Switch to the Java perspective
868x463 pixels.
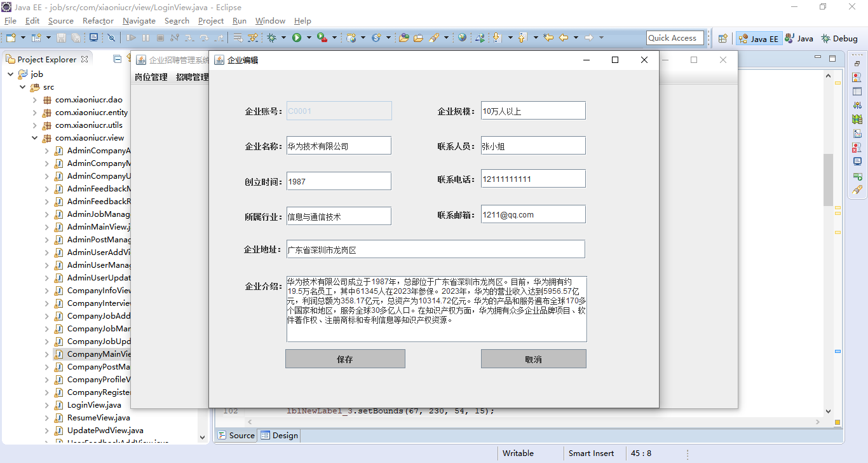click(x=798, y=38)
